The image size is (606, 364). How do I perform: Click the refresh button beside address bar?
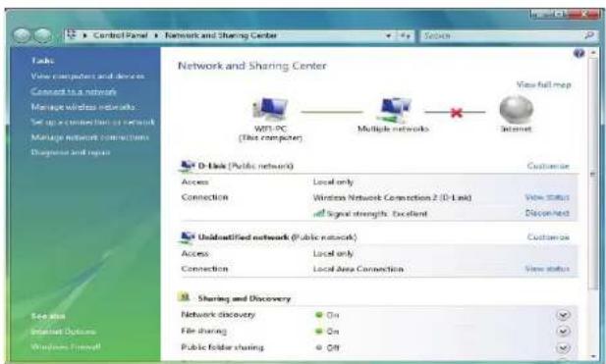[405, 35]
